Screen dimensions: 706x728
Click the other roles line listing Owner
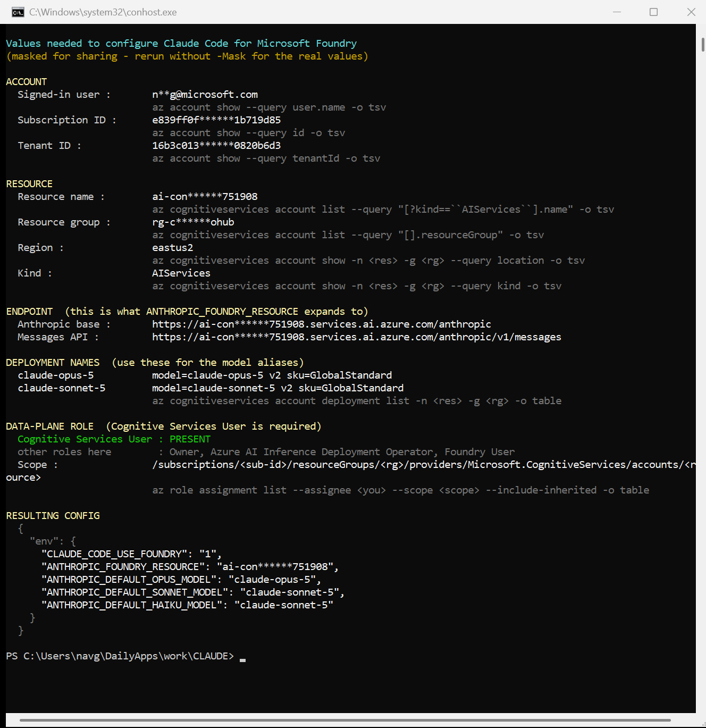pos(266,452)
